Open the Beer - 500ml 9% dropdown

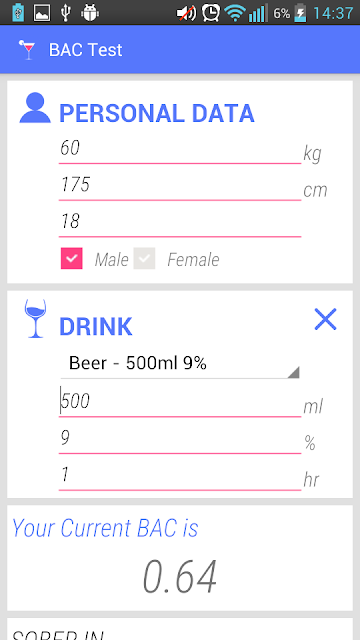(180, 364)
